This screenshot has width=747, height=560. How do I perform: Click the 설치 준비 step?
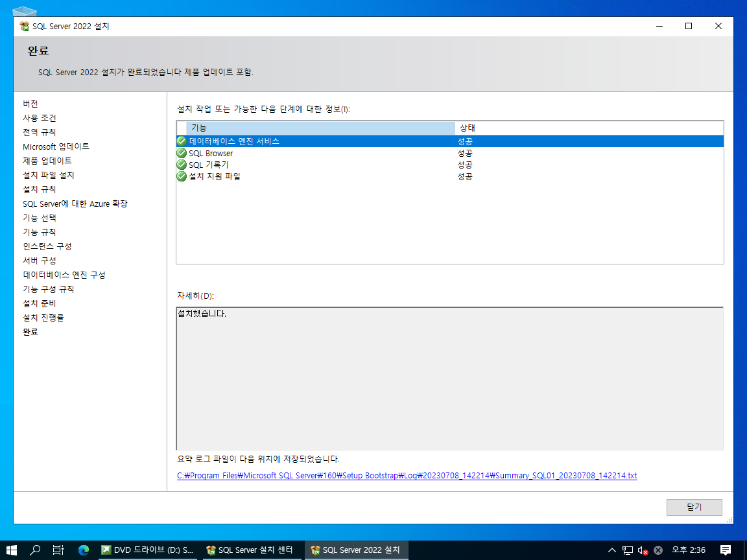[x=40, y=304]
